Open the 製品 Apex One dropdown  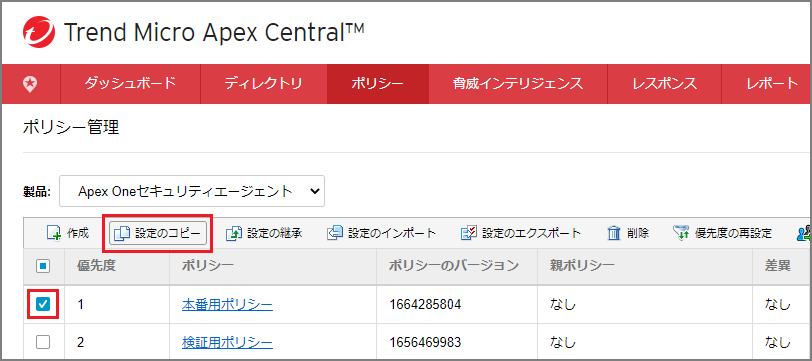coord(192,191)
